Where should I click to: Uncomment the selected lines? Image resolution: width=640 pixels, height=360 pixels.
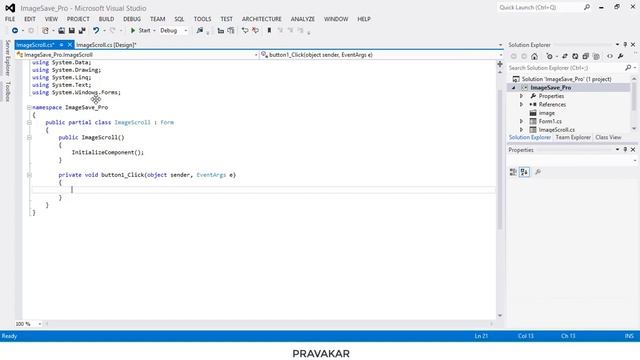(256, 31)
